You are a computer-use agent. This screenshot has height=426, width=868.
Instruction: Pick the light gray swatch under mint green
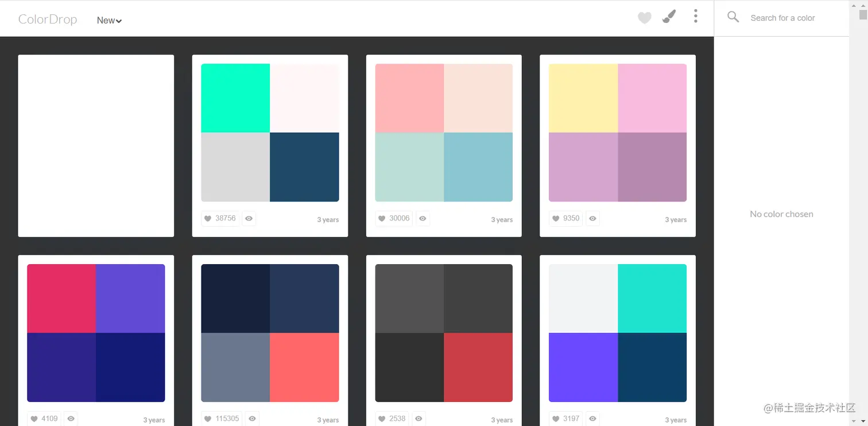coord(235,167)
